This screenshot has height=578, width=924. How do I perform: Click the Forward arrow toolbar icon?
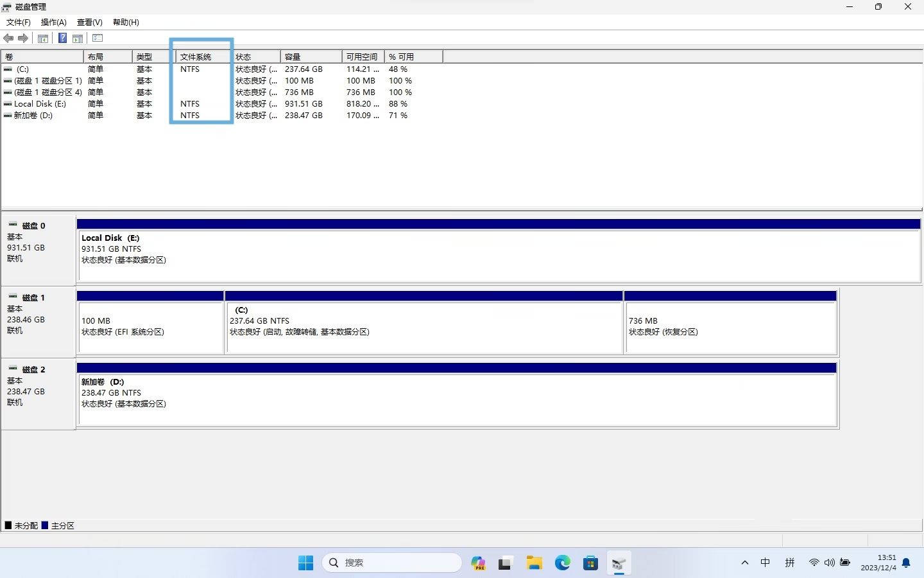click(x=23, y=39)
